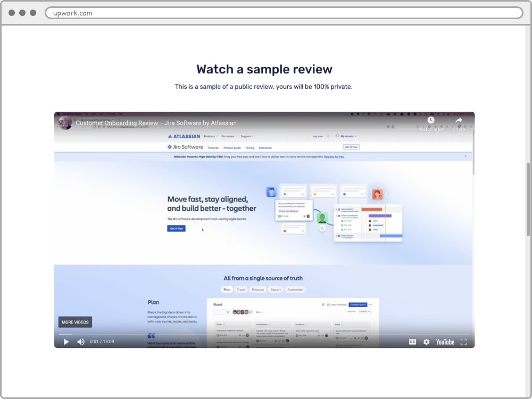Select the Release tab pill
Viewport: 532px width, 399px height.
pos(258,290)
